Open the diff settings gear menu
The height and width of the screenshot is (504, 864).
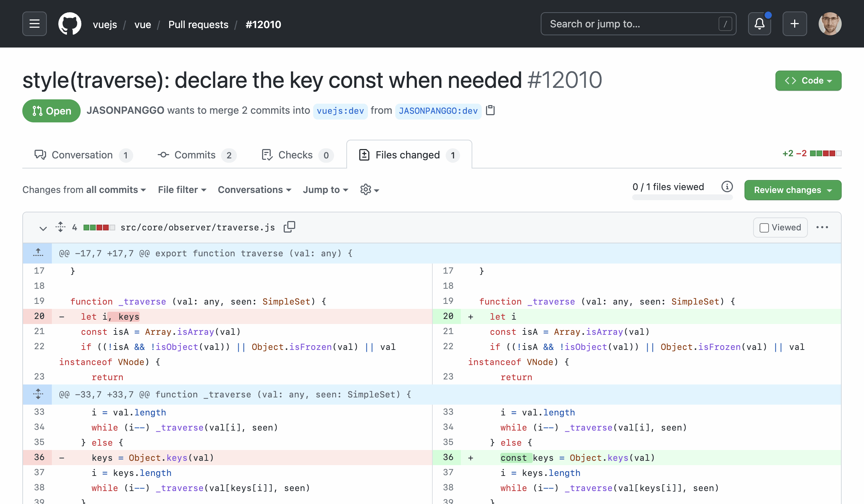(x=368, y=190)
